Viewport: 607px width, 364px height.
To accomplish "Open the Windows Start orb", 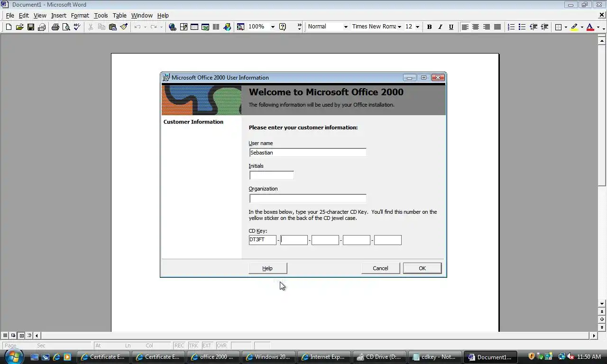I will pyautogui.click(x=14, y=356).
